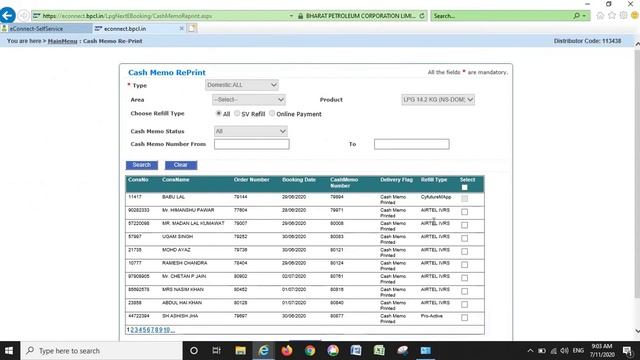Tick the checkbox for ABDUL HAI KHAN row

coord(464,304)
